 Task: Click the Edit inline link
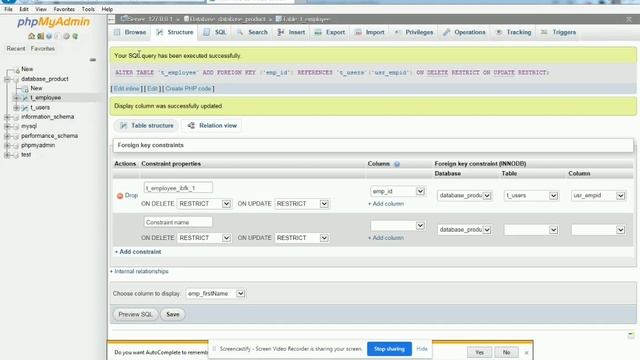[x=126, y=89]
